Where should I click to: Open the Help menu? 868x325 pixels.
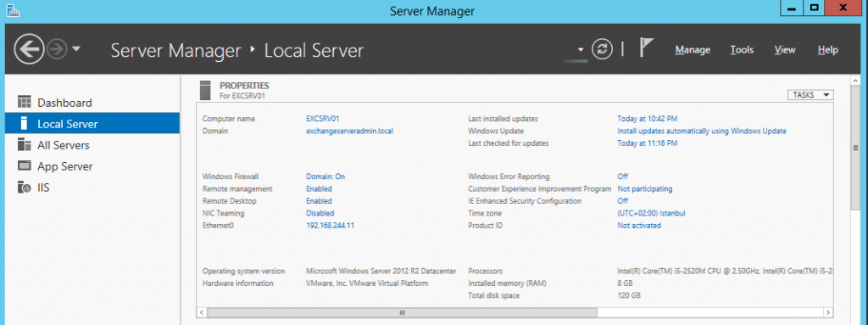point(827,50)
